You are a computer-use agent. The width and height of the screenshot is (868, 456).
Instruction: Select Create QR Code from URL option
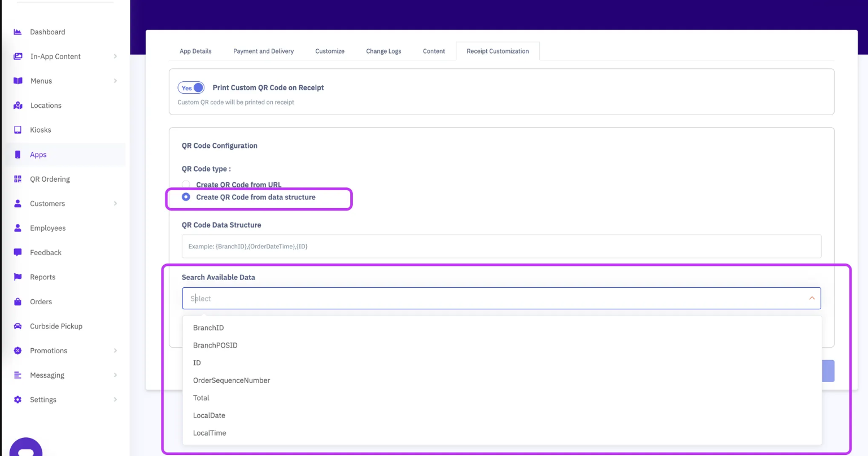(x=186, y=185)
